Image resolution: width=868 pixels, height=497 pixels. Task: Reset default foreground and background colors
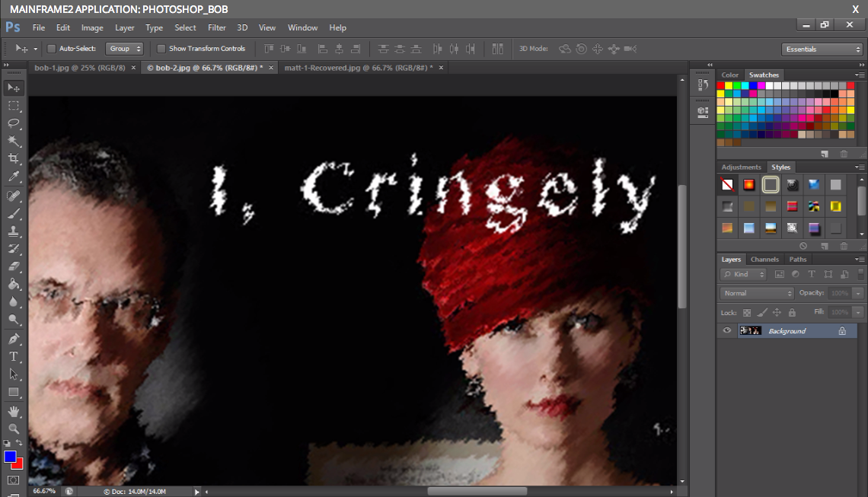(7, 443)
